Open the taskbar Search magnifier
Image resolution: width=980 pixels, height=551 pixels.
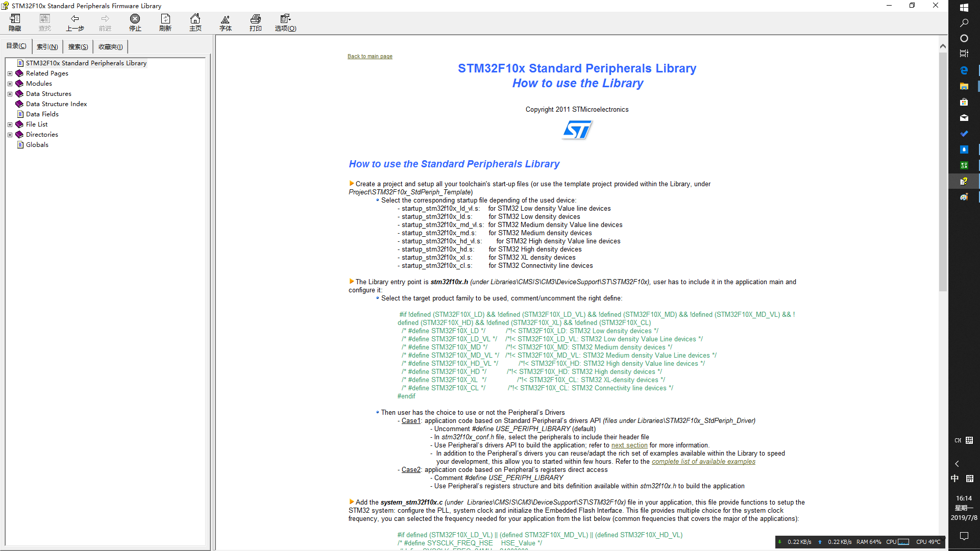964,23
